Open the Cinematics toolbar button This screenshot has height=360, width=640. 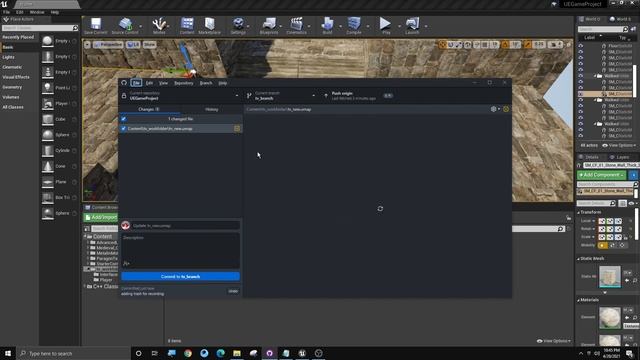pos(296,26)
